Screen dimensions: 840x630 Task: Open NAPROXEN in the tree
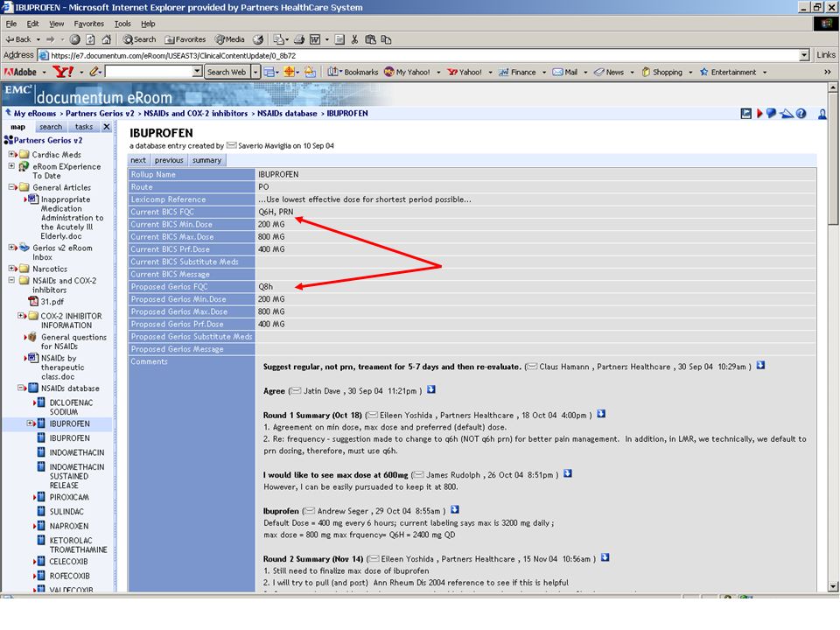[69, 526]
